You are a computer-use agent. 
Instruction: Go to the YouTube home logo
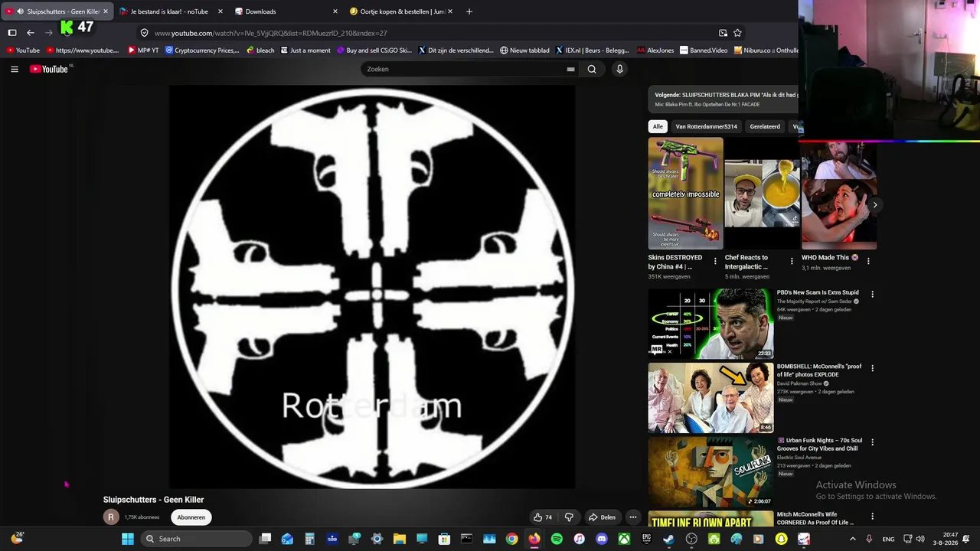click(49, 69)
